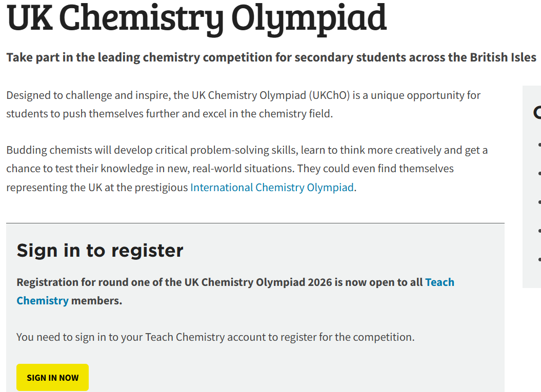Screen dimensions: 541x392
Task: Select the first bullet in the right sidebar
Action: click(x=539, y=145)
